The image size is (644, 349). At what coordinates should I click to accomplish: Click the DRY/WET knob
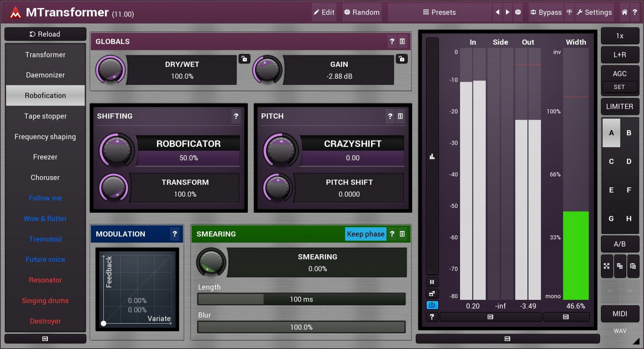point(110,70)
